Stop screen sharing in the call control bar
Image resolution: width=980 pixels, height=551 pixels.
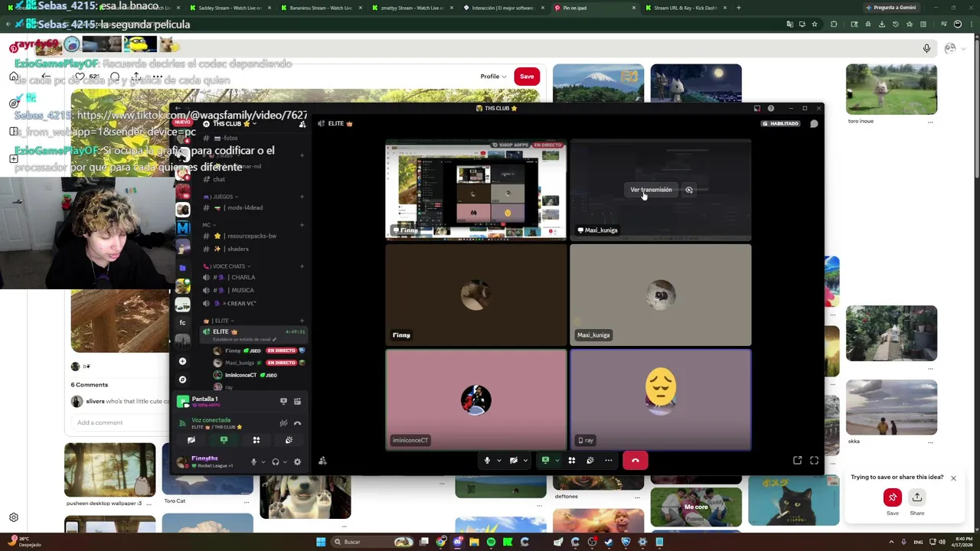point(545,461)
